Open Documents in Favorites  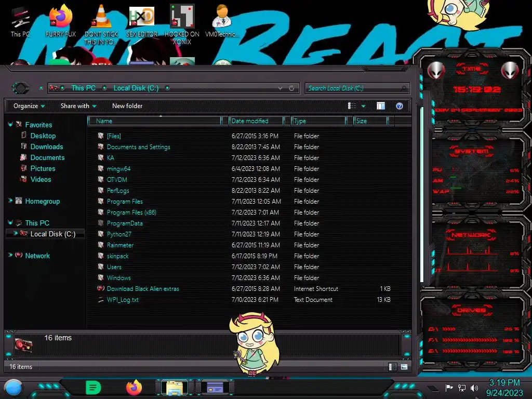point(47,157)
